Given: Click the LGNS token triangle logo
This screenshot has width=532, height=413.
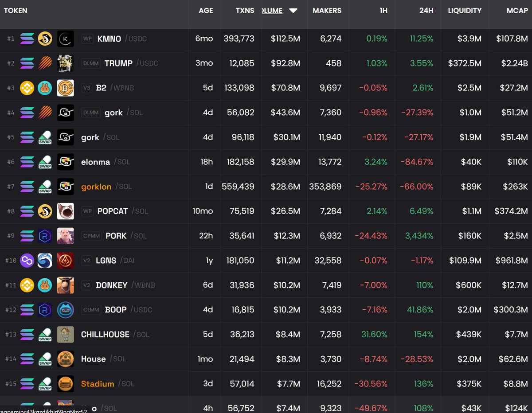Looking at the screenshot, I should [65, 261].
